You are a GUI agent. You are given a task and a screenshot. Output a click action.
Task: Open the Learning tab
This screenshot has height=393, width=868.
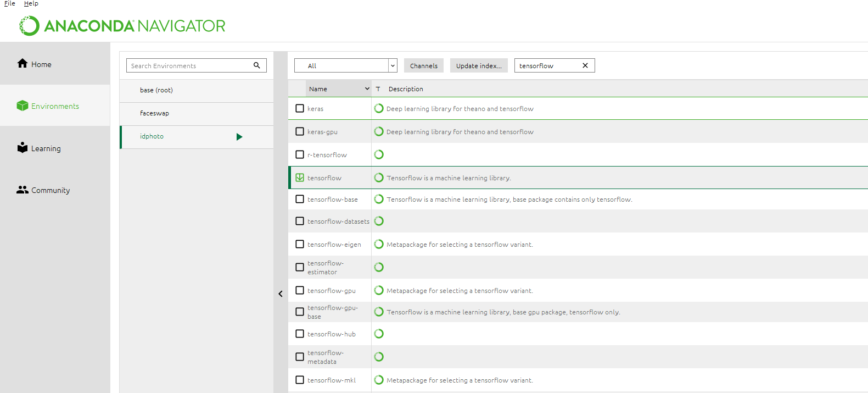pyautogui.click(x=55, y=148)
